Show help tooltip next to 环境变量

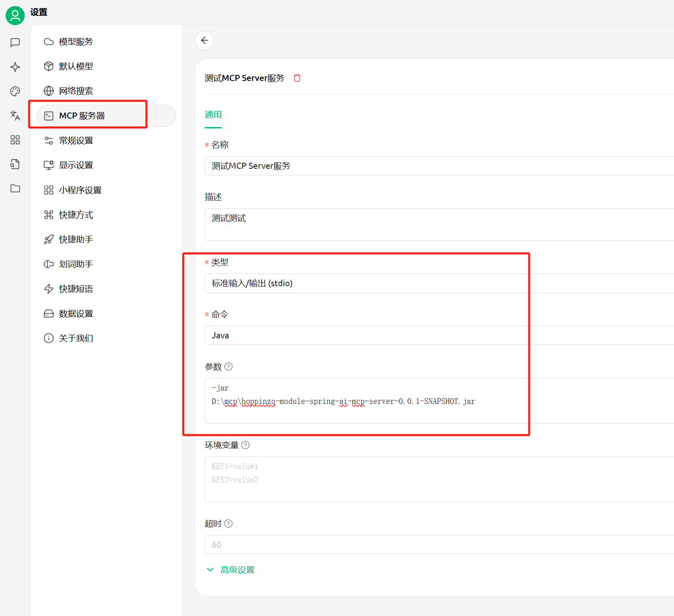click(x=246, y=445)
